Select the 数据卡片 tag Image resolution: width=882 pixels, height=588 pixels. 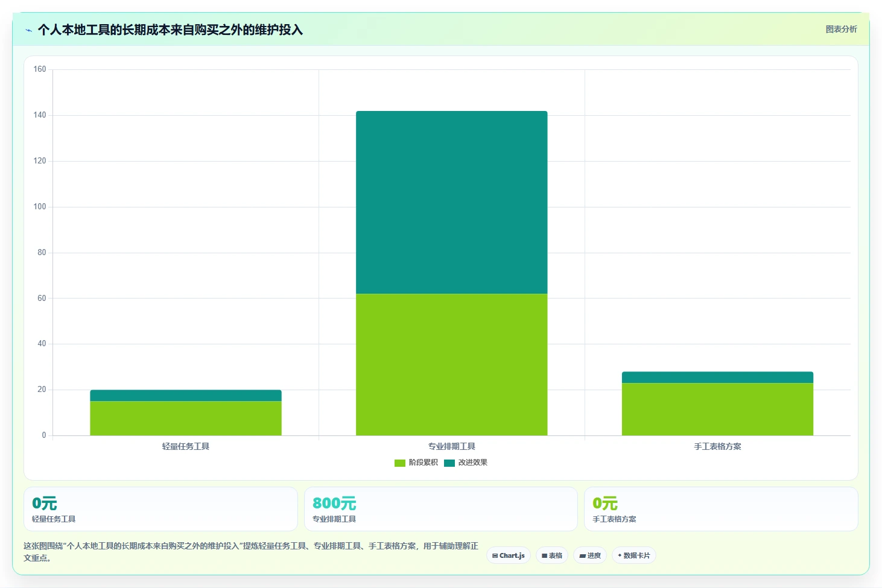(634, 555)
